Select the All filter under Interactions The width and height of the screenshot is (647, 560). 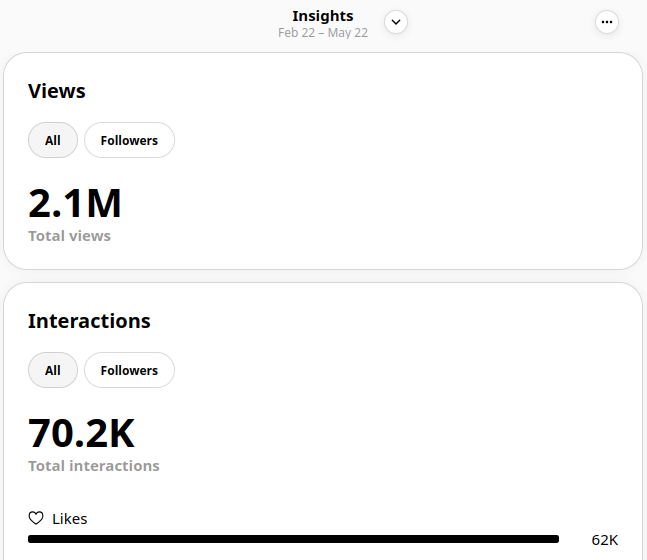53,371
